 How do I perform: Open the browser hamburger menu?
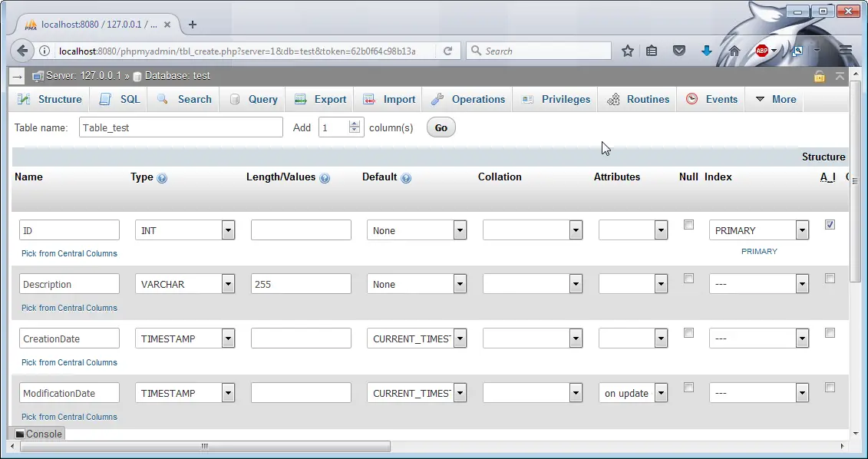pos(845,51)
